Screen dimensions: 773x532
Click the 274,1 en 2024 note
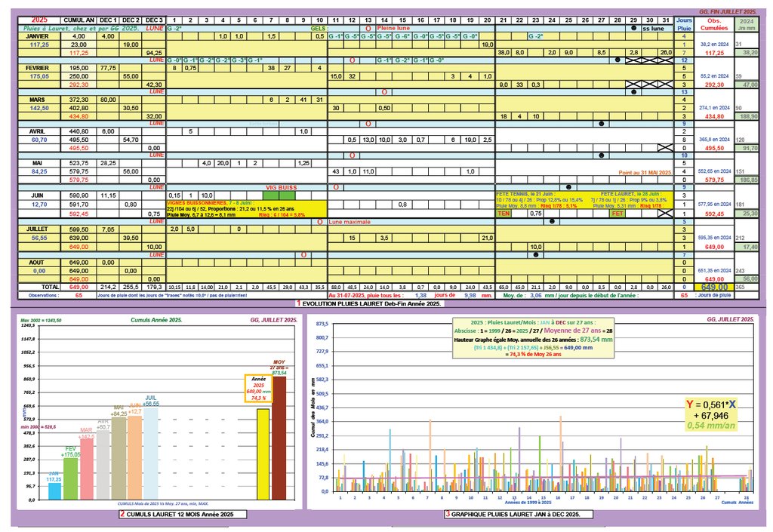[714, 108]
